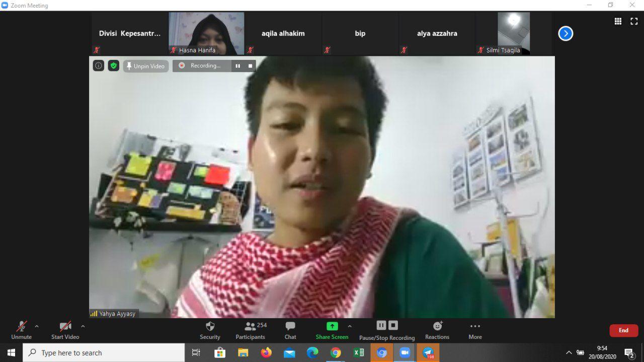Viewport: 644px width, 362px height.
Task: Expand audio options arrow next to Unmute
Action: pos(37,326)
